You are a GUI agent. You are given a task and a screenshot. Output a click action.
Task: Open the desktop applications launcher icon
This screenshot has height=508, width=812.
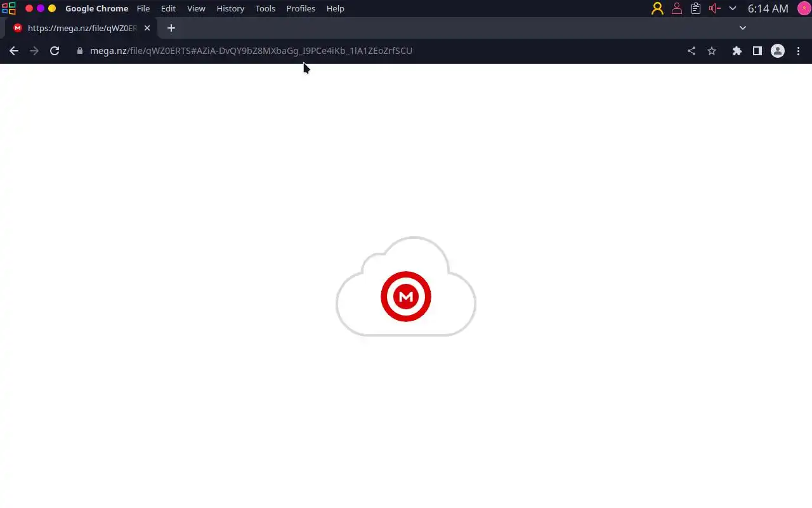(x=9, y=8)
